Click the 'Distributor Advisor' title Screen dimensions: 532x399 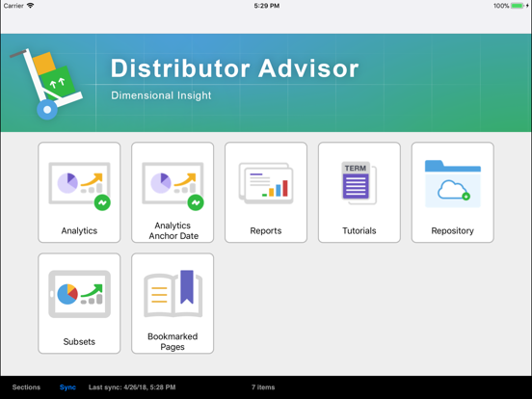coord(234,68)
